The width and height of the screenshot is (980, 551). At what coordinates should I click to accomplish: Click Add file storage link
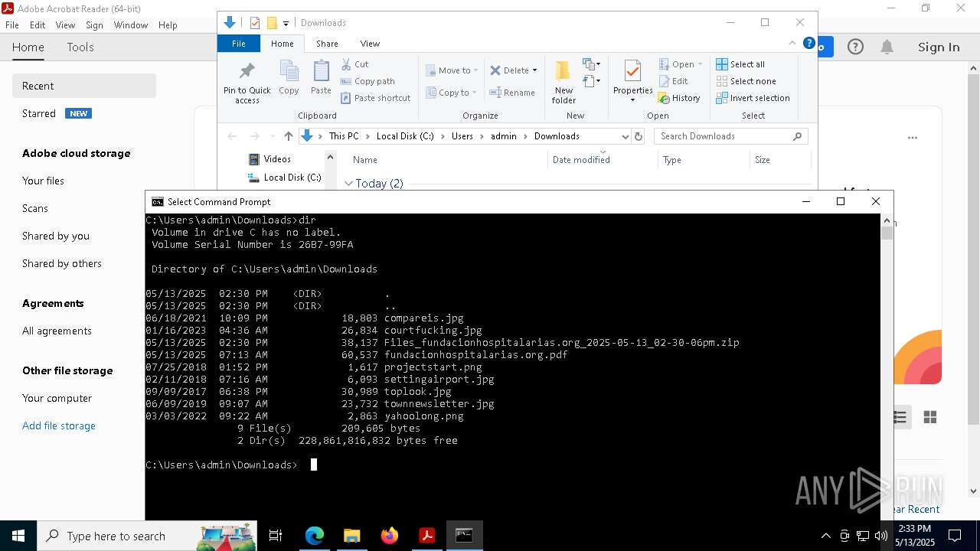pos(59,425)
